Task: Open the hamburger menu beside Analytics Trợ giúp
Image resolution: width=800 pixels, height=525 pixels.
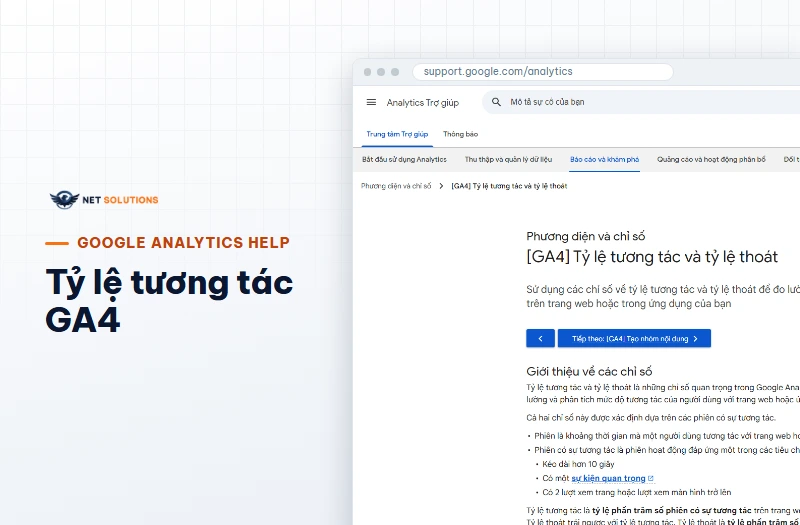Action: point(371,103)
